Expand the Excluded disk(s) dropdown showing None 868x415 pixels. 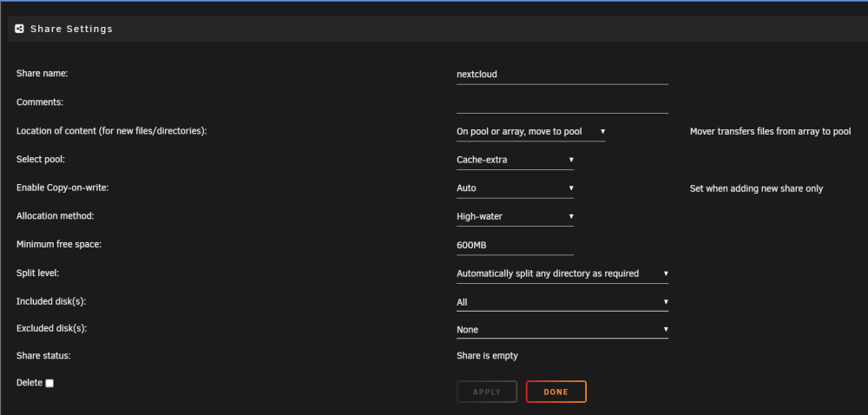click(562, 329)
